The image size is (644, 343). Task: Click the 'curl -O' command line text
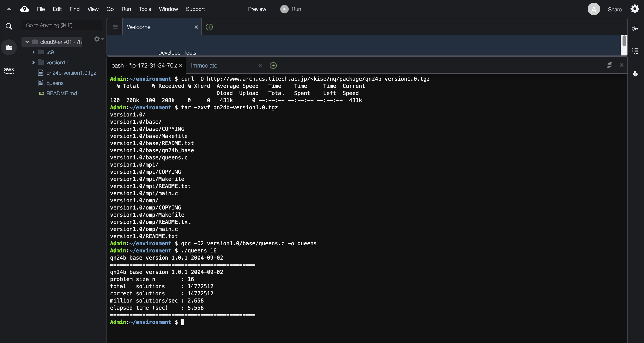pyautogui.click(x=305, y=79)
